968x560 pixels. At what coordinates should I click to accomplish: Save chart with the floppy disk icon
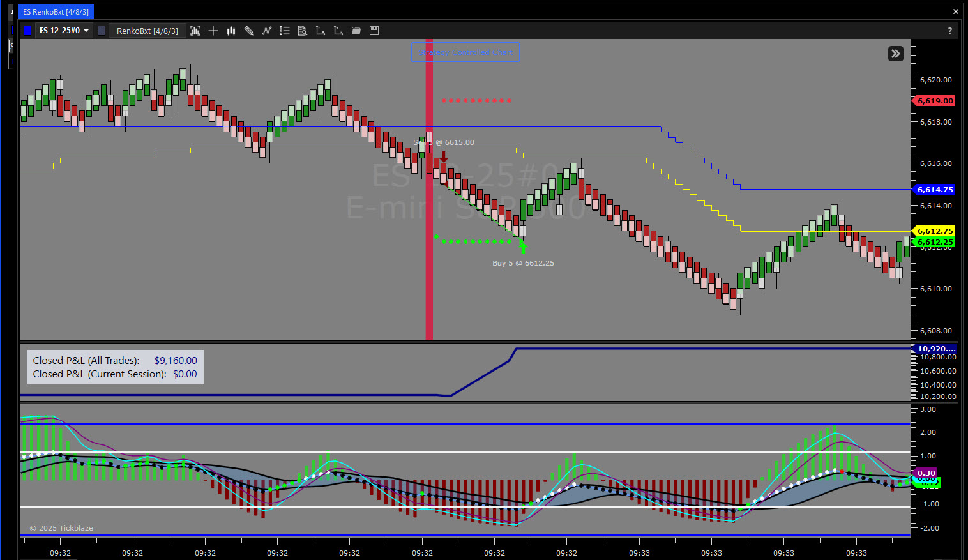374,31
